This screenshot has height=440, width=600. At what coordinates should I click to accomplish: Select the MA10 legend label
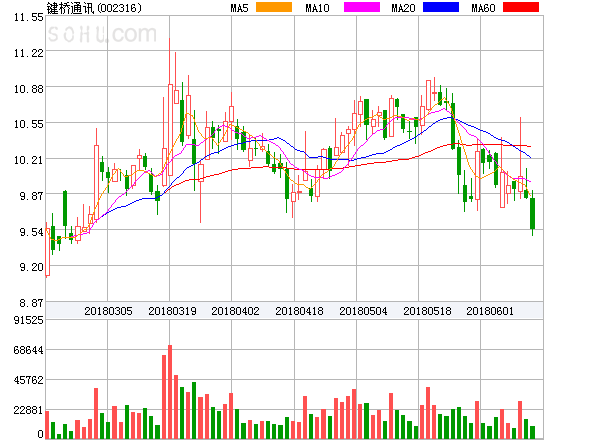pos(317,8)
